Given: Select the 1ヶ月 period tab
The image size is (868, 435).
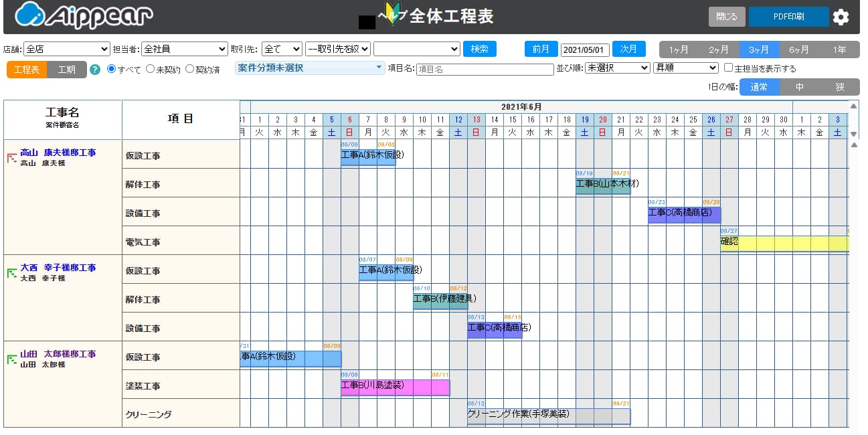Looking at the screenshot, I should (679, 50).
